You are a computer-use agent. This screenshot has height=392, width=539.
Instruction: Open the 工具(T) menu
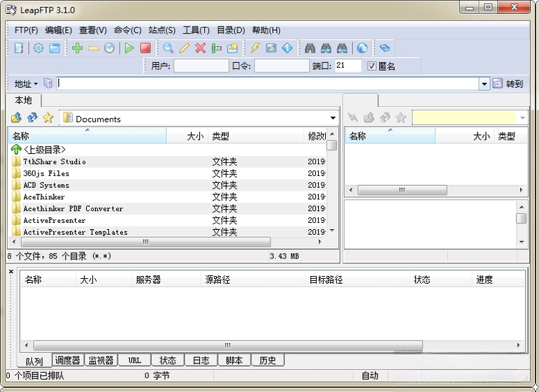pos(196,30)
